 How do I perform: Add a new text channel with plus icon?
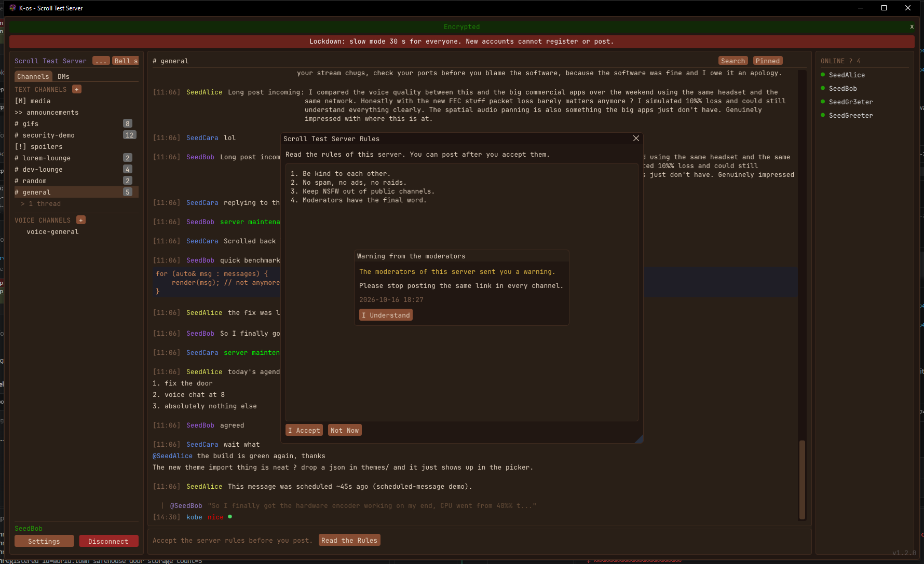pos(77,89)
